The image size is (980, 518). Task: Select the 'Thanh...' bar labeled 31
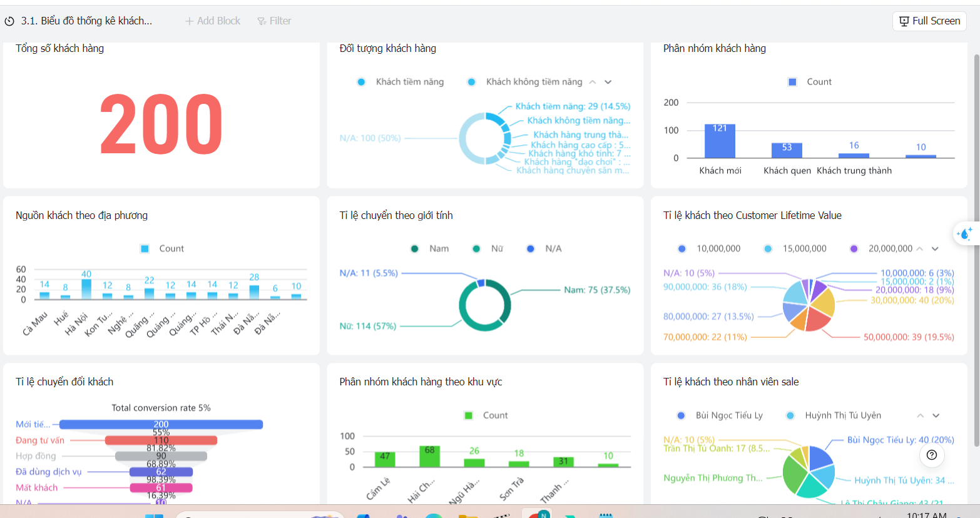(x=563, y=462)
